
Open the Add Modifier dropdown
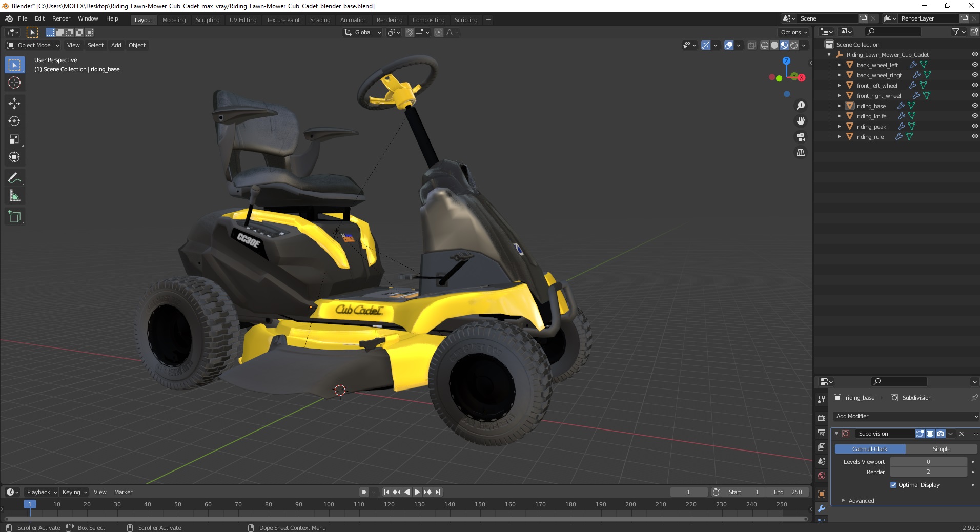pos(905,416)
